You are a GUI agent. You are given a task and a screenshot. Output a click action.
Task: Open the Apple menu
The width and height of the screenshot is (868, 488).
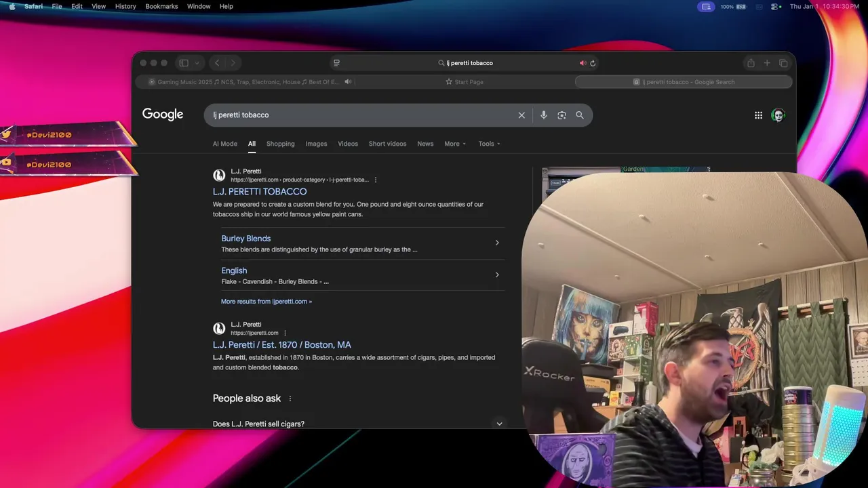tap(12, 6)
